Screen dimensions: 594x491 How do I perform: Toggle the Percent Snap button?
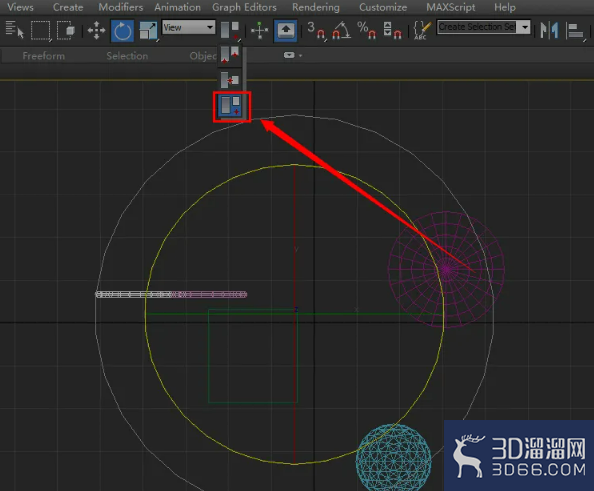pos(366,30)
